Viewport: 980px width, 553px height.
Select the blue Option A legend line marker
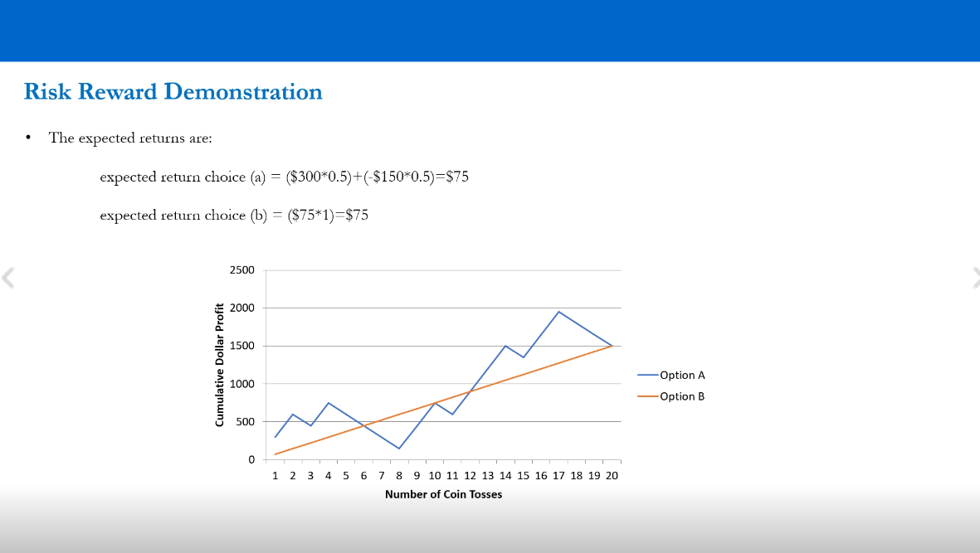point(647,375)
